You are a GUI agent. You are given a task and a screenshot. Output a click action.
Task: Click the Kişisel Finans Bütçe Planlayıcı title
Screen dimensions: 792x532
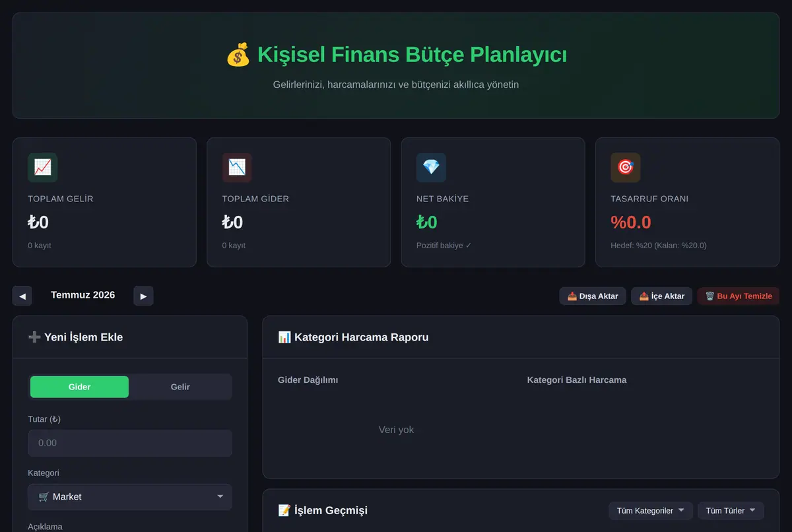click(x=412, y=55)
